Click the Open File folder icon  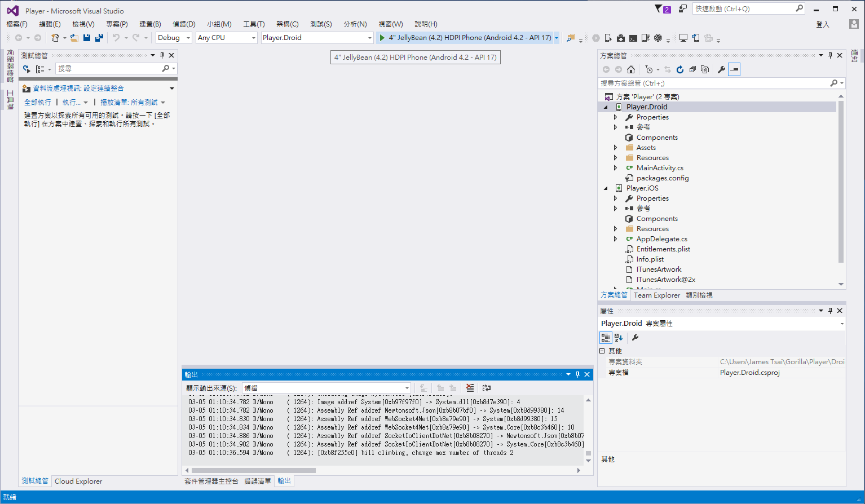tap(74, 38)
